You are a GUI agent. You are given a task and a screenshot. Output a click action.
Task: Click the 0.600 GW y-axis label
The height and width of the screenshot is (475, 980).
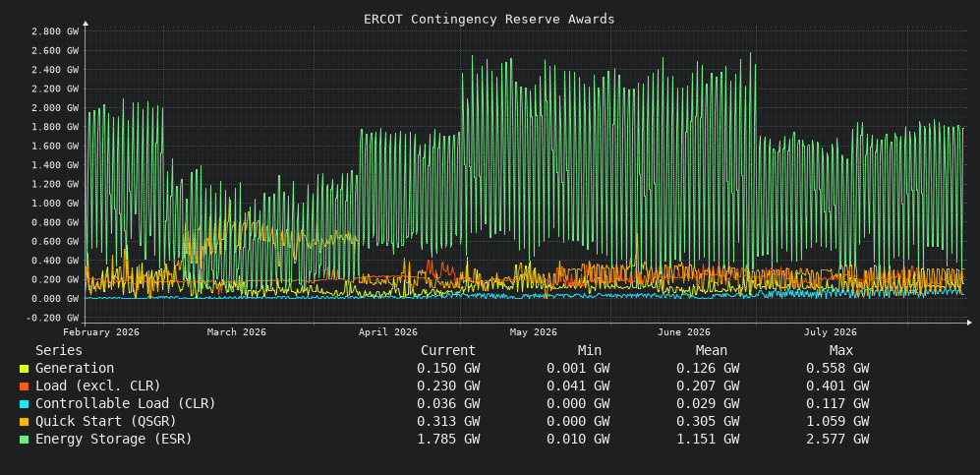(54, 241)
